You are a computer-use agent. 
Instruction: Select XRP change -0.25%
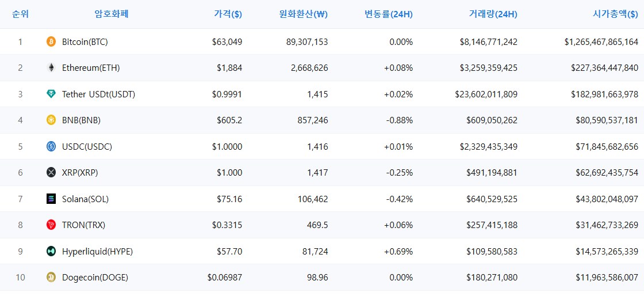(400, 173)
